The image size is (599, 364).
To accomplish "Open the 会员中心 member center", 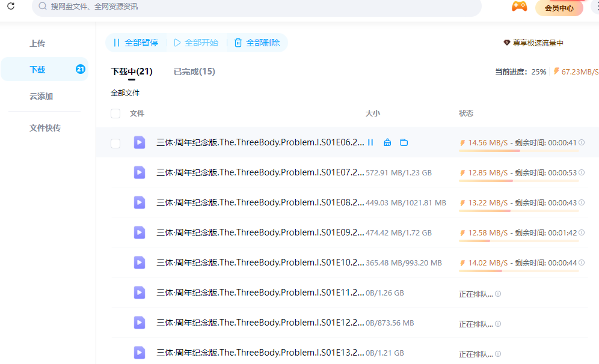I will pos(559,8).
